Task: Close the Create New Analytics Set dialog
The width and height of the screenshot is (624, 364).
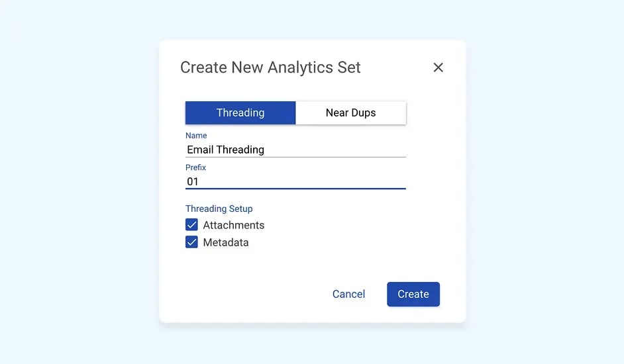Action: tap(438, 68)
